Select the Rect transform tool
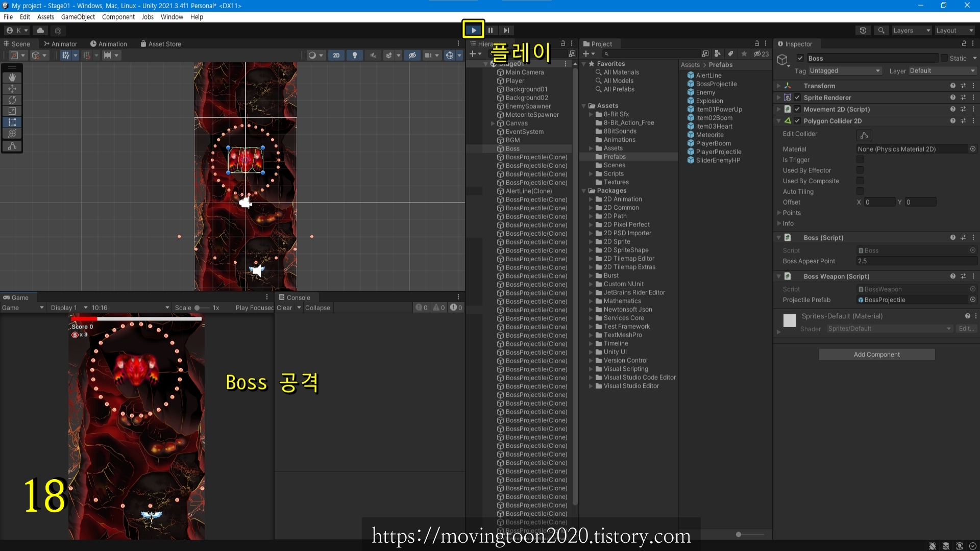 coord(12,122)
